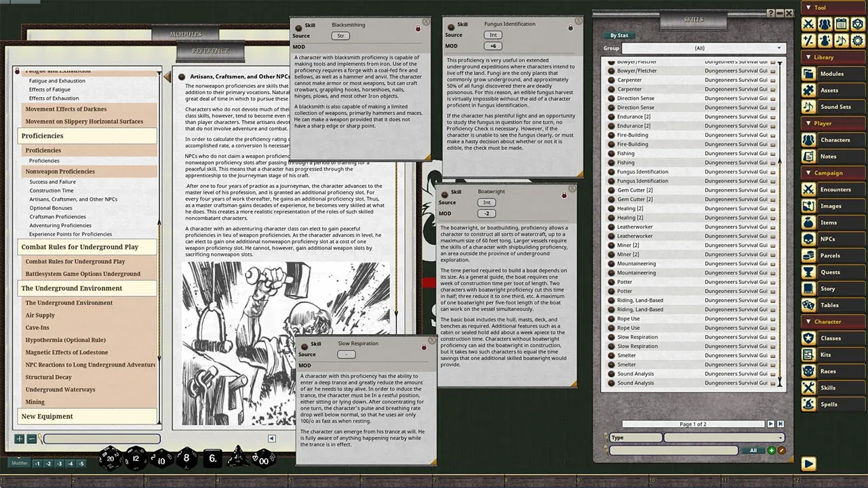Open the Modifiers plus-minus tool icon

[x=808, y=41]
